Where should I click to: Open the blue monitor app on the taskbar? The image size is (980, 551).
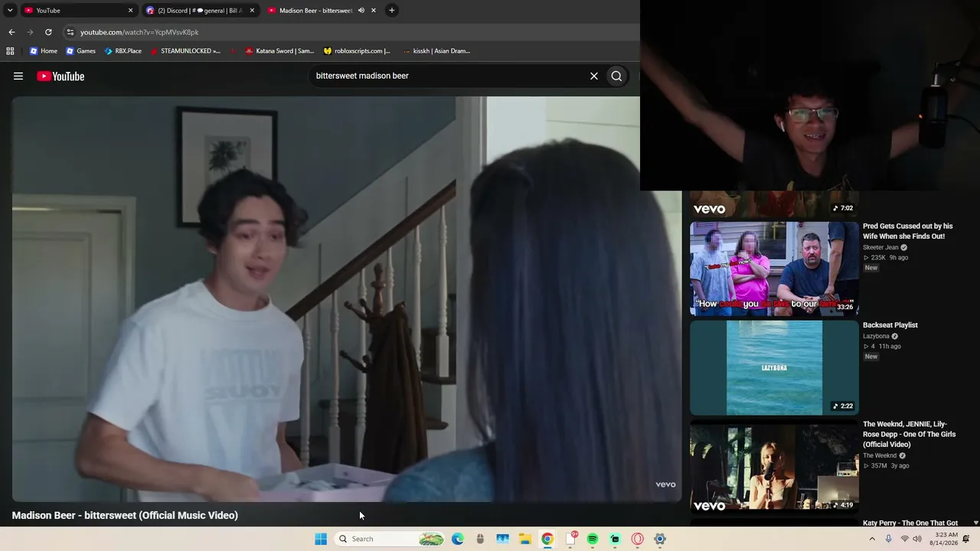coord(502,539)
